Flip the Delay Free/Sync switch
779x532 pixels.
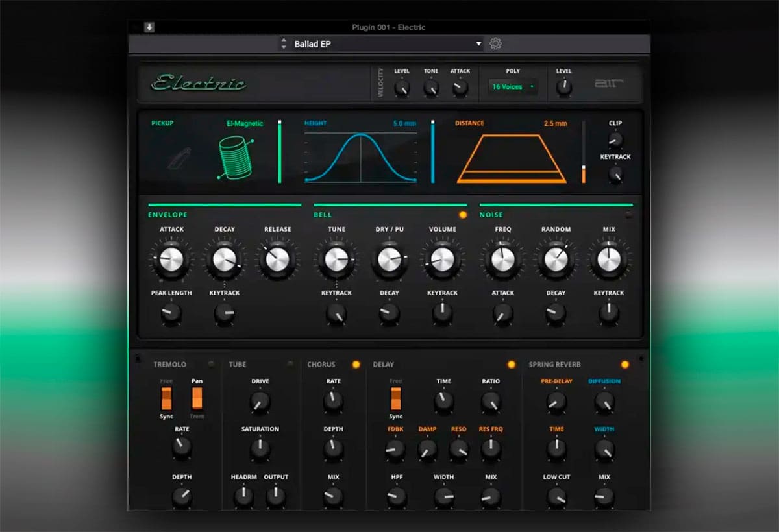pyautogui.click(x=396, y=398)
